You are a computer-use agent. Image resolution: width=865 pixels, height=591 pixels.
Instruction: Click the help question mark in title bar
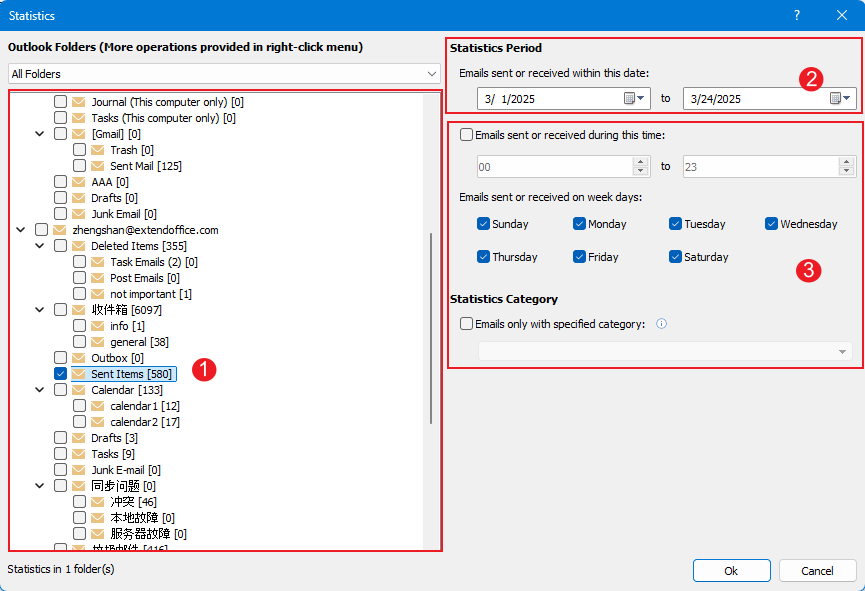[797, 15]
